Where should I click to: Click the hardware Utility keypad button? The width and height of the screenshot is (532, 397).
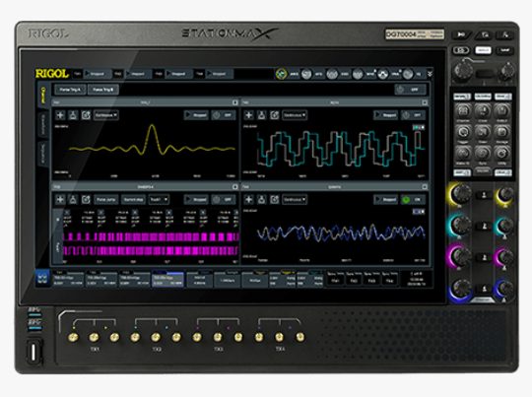pyautogui.click(x=502, y=153)
